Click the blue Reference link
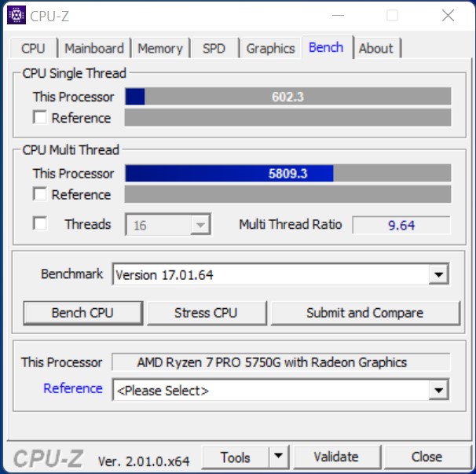Viewport: 476px width, 474px height. point(73,388)
